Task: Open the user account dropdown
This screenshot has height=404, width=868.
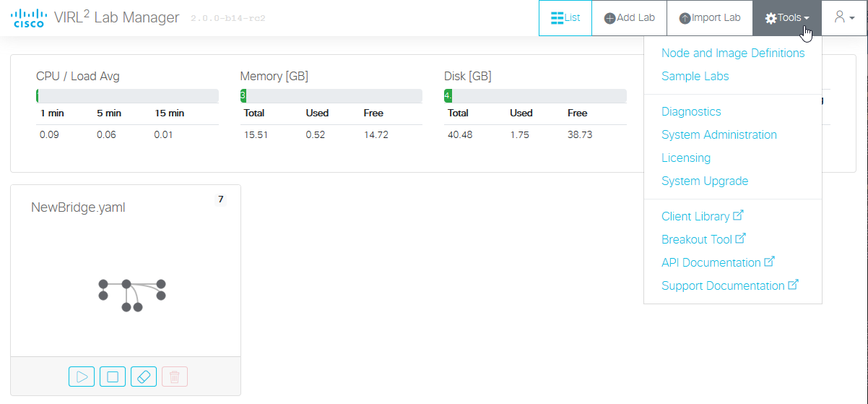Action: click(844, 18)
